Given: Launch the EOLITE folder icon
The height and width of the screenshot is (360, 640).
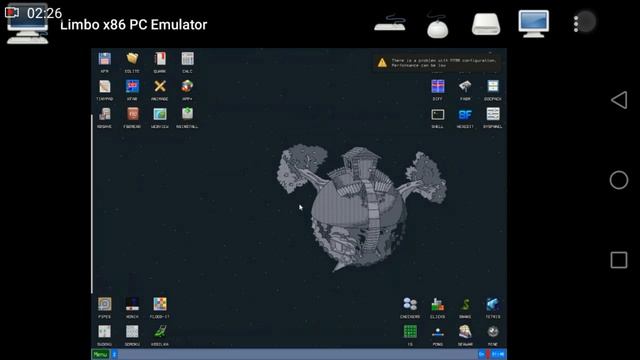Looking at the screenshot, I should 132,59.
